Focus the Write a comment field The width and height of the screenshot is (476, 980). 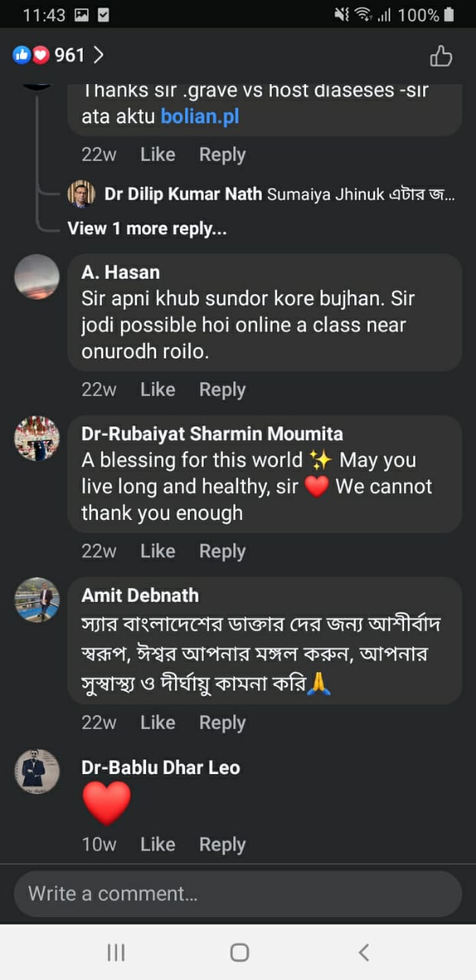[x=237, y=893]
